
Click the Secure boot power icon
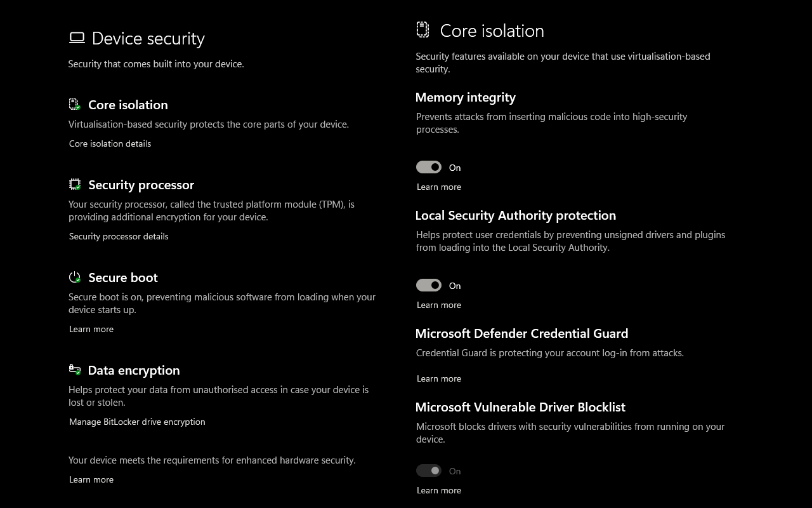click(75, 277)
